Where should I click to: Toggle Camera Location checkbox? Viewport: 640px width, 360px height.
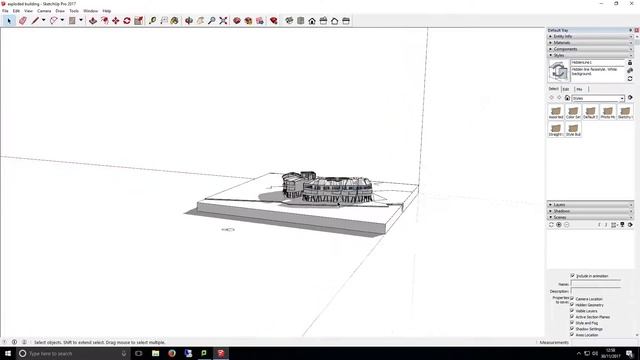572,298
